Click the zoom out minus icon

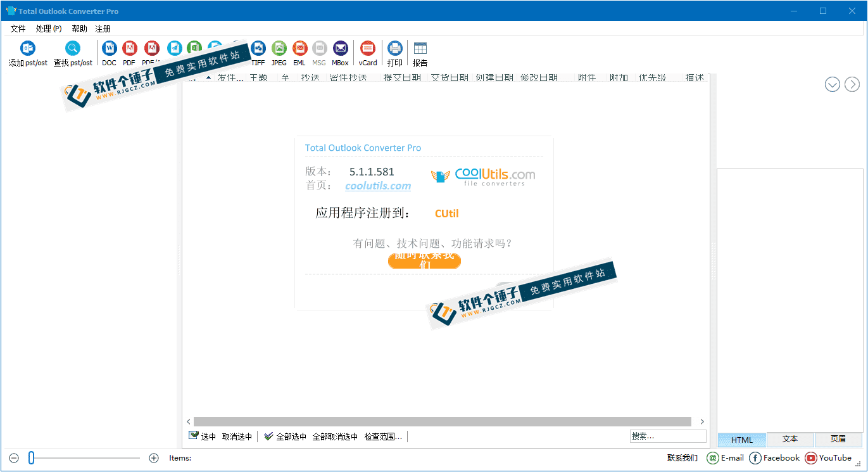point(15,458)
